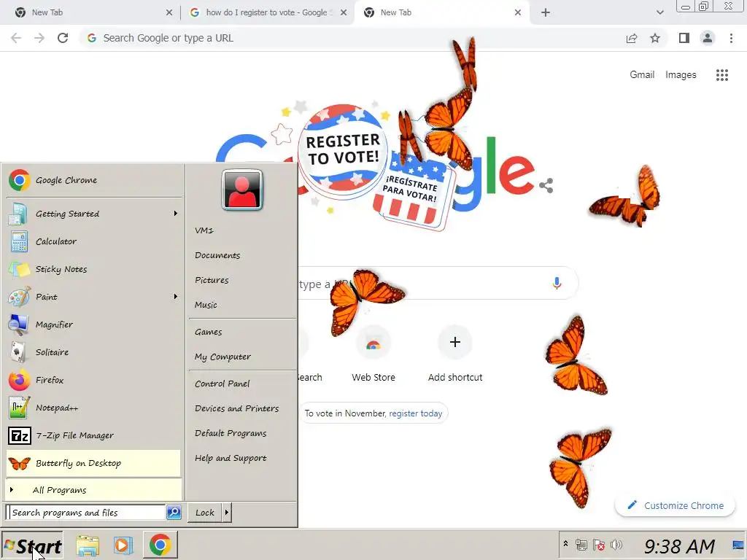Open Devices and Printers

(x=237, y=408)
